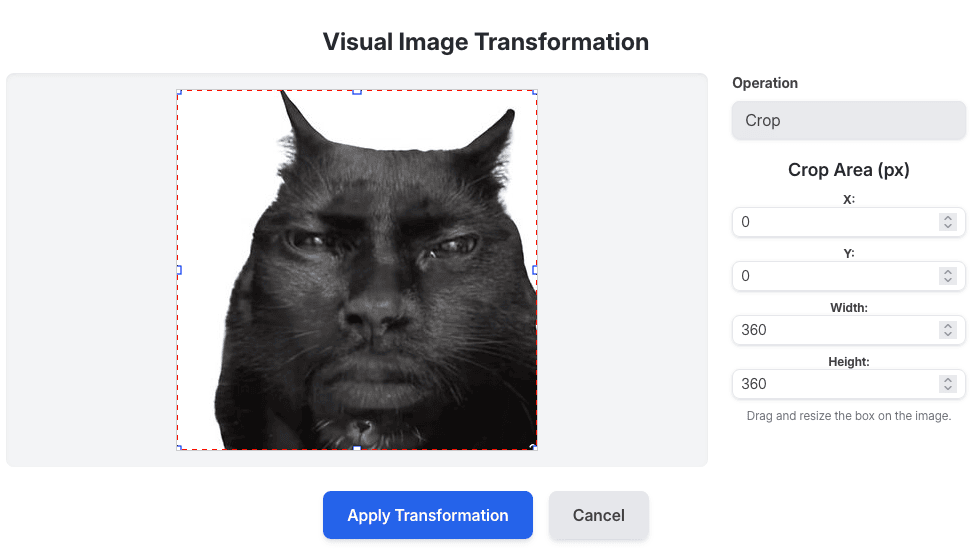Increase the Width value with the stepper

pos(948,326)
